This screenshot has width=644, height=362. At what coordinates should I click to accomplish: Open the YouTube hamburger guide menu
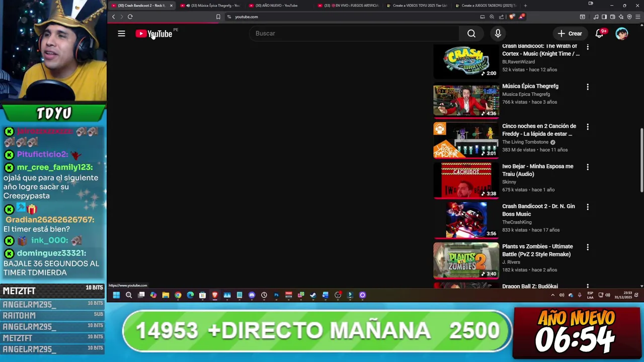click(x=121, y=34)
